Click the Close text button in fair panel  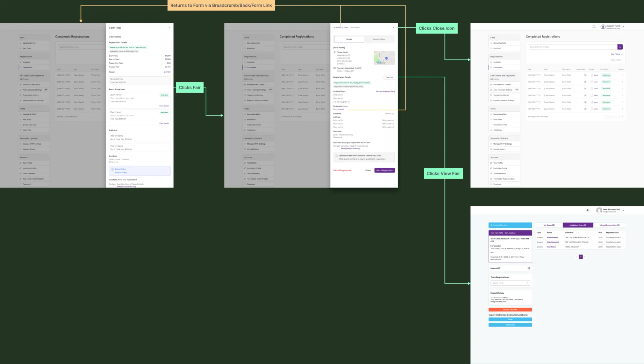point(368,170)
